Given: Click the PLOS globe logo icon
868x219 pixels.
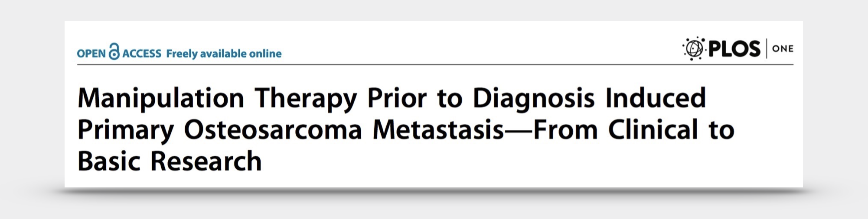Looking at the screenshot, I should click(x=693, y=48).
